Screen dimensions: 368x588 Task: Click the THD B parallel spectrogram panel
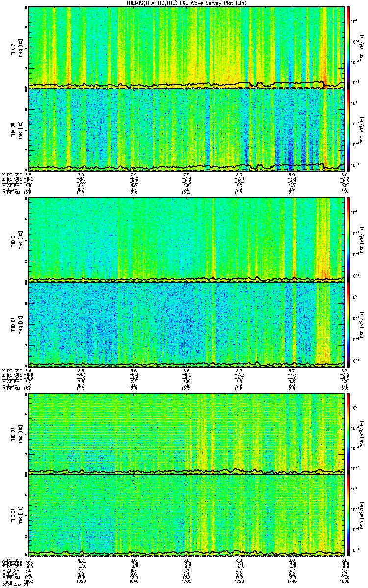(x=186, y=323)
